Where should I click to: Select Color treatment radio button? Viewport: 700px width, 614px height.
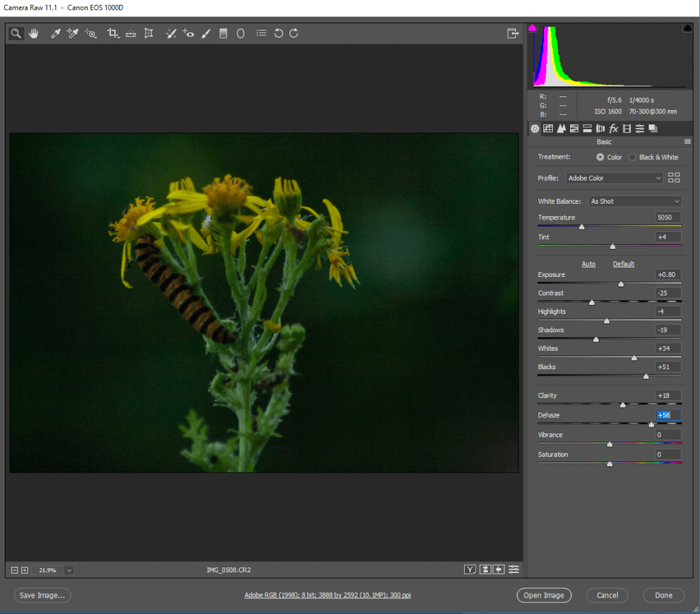coord(600,157)
